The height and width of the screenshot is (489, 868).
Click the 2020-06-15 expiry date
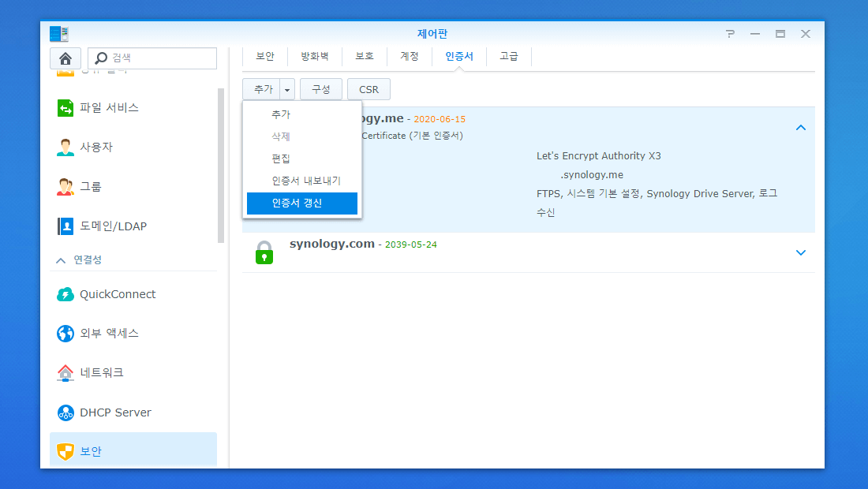click(x=440, y=119)
